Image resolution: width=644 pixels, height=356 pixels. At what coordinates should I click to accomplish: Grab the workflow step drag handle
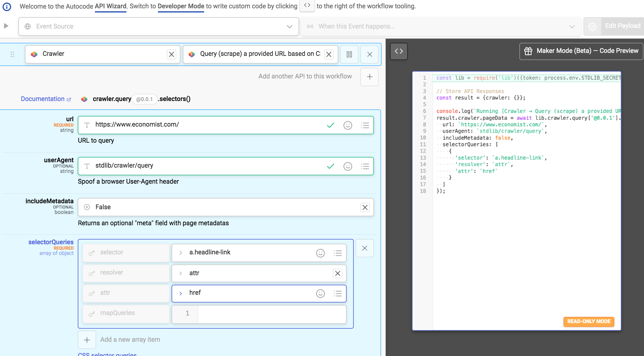point(12,54)
